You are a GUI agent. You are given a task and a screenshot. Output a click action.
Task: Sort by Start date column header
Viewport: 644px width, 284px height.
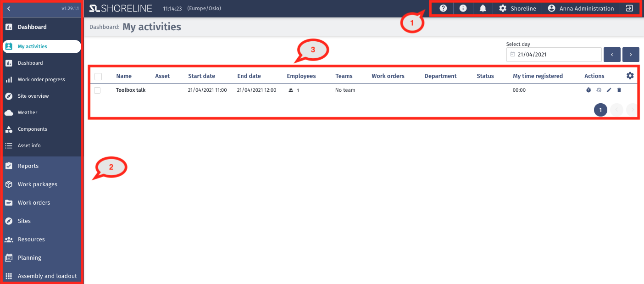(x=201, y=76)
